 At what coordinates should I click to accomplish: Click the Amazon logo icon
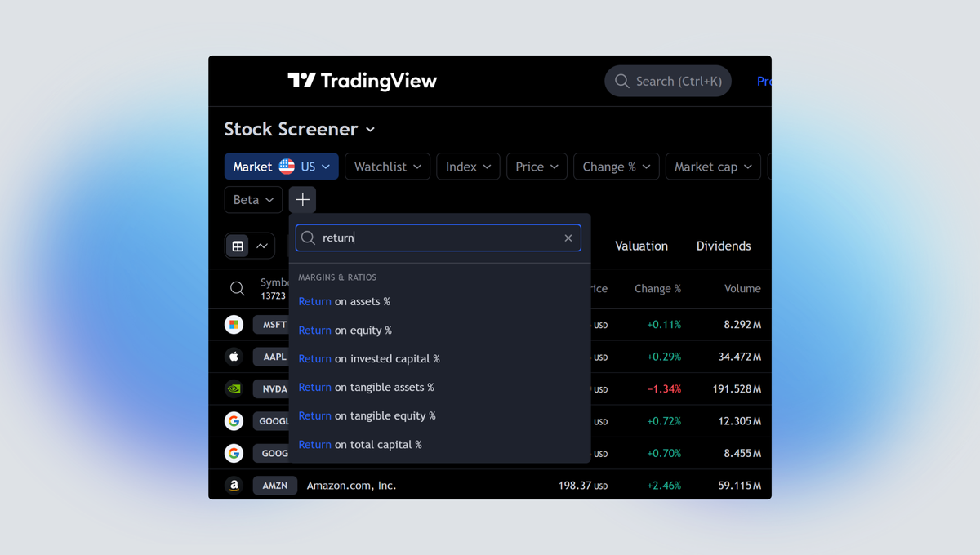234,485
